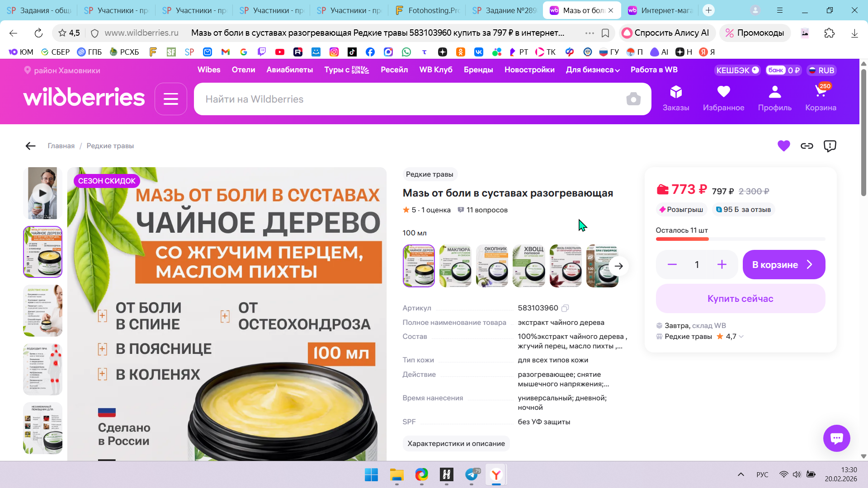Switch to Интернет-магазин browser tab
Viewport: 868px width, 488px height.
pos(660,10)
